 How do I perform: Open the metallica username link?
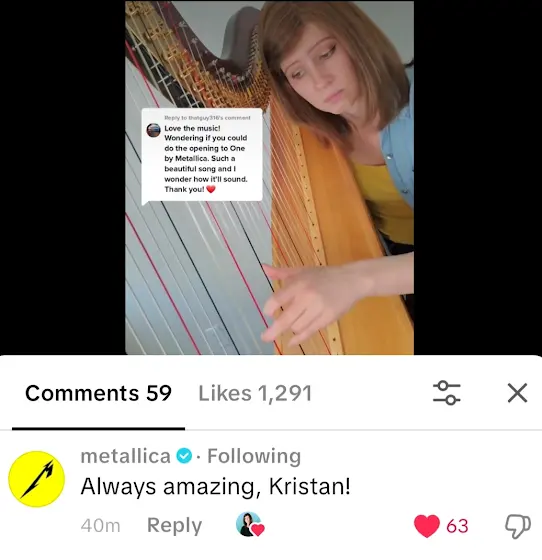tap(125, 456)
